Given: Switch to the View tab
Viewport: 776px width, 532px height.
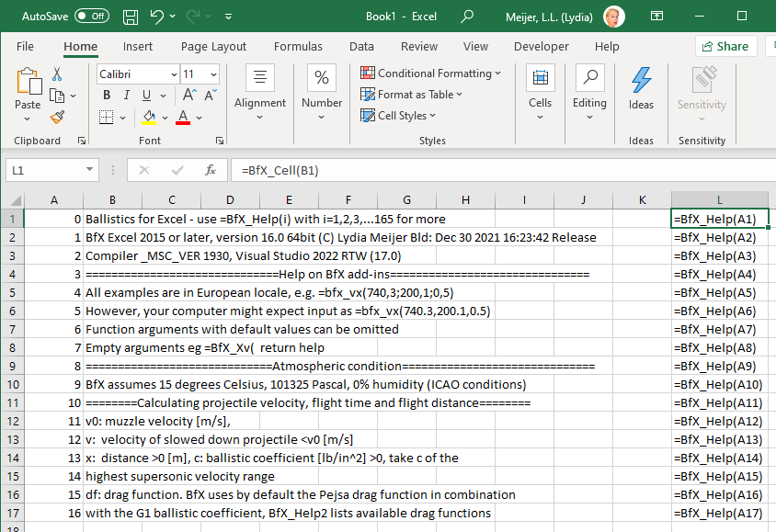Looking at the screenshot, I should (x=475, y=47).
